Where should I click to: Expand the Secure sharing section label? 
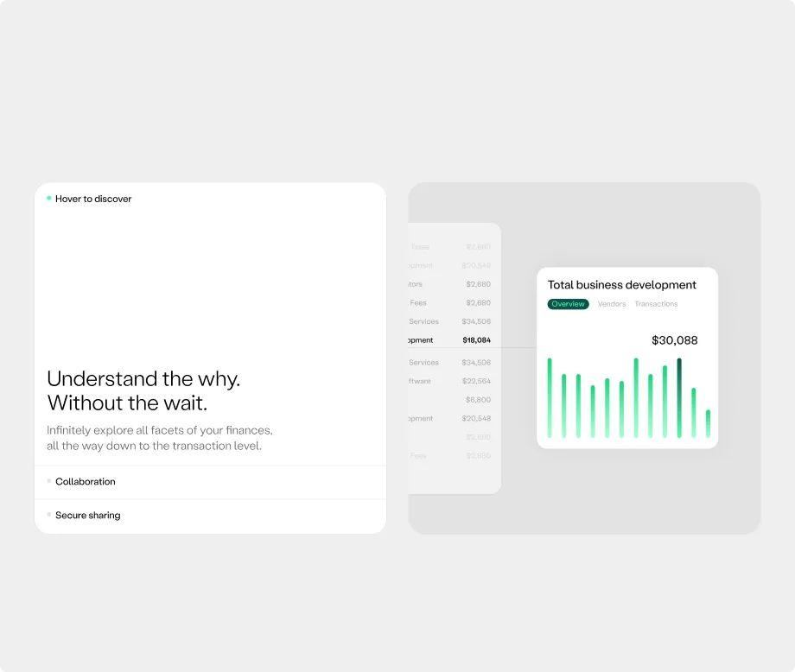coord(88,516)
